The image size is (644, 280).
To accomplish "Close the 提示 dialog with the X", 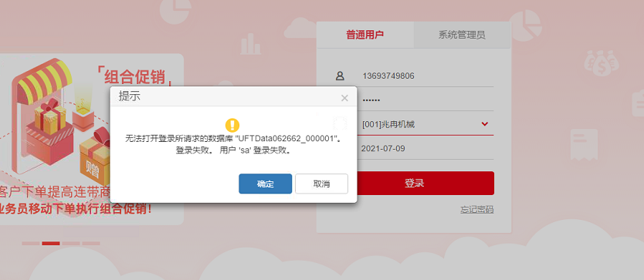I will [344, 98].
